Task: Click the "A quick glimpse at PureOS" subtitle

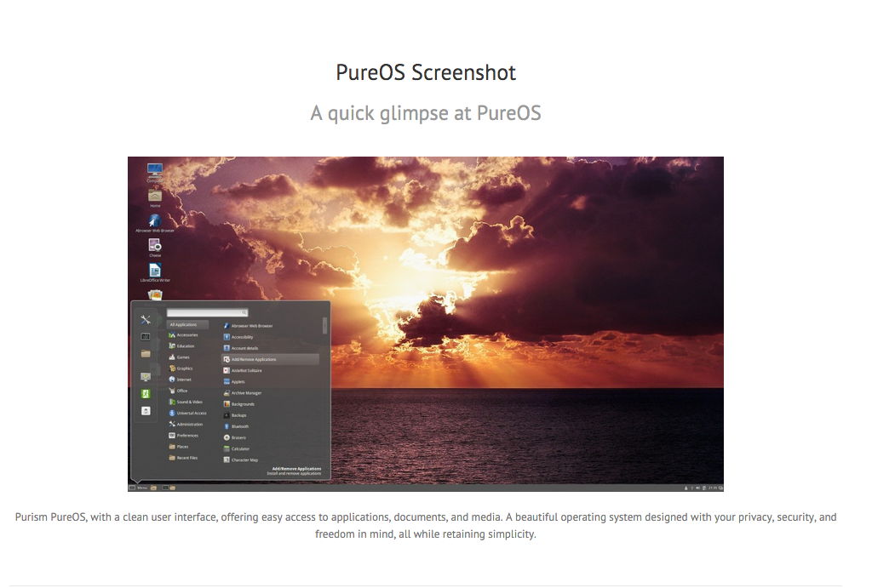Action: [x=426, y=113]
